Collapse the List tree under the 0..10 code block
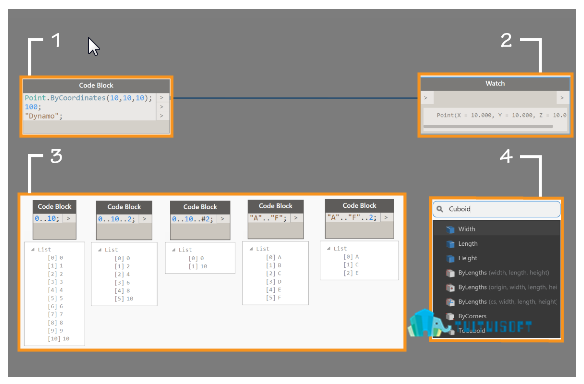This screenshot has width=584, height=384. click(x=33, y=250)
